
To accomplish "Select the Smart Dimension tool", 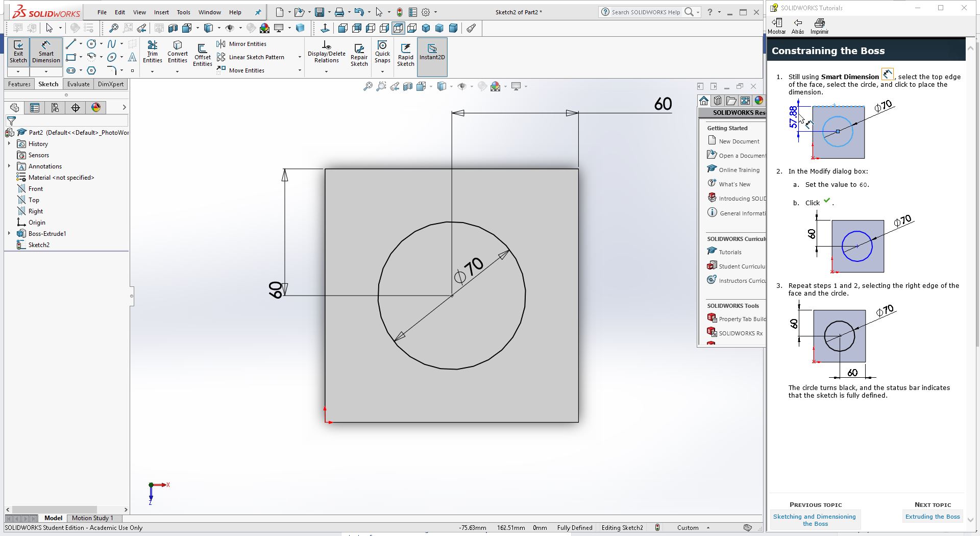I will [x=46, y=52].
